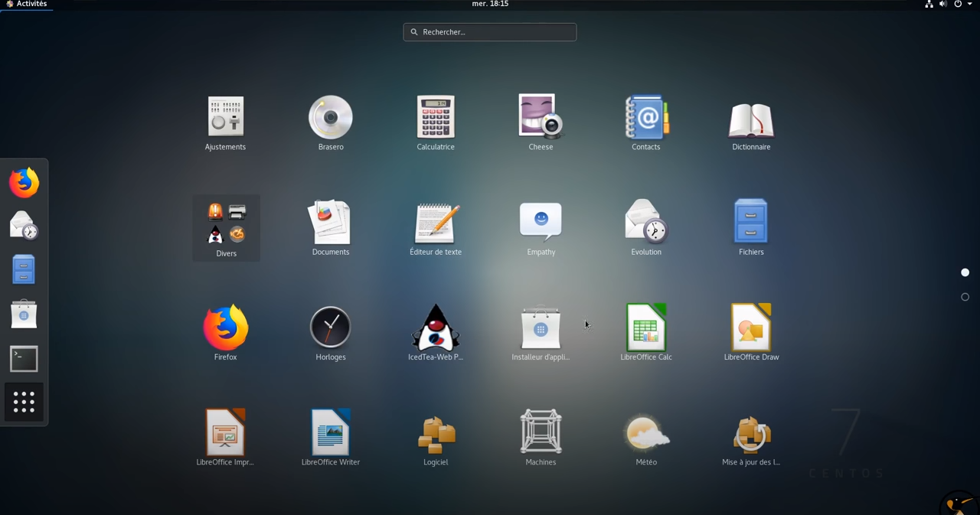Screen dimensions: 980x515
Task: Click the Rechercher search field
Action: (x=490, y=32)
